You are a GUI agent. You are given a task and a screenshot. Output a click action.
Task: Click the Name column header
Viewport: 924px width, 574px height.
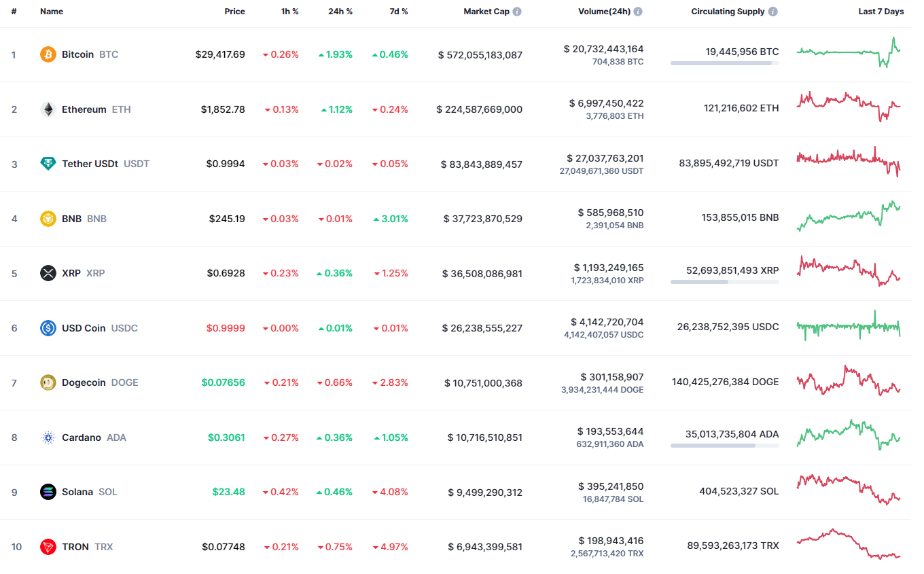pos(51,11)
